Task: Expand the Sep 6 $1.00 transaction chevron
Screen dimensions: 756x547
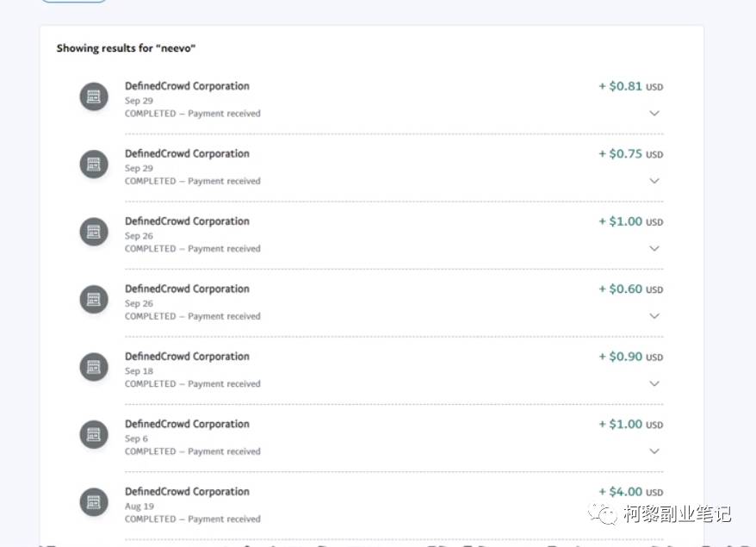Action: pos(654,451)
